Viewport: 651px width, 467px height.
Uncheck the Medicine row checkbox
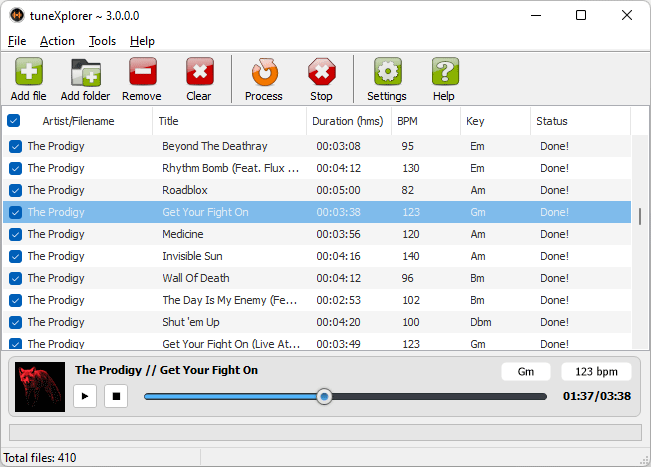(x=15, y=234)
